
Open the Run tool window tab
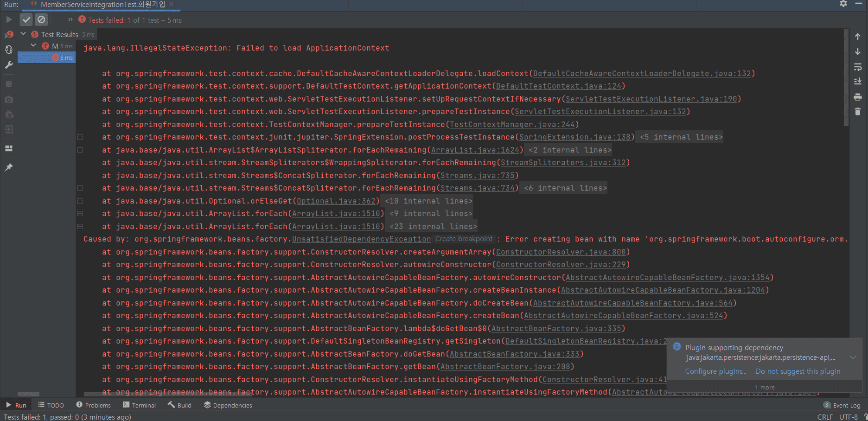[x=16, y=405]
